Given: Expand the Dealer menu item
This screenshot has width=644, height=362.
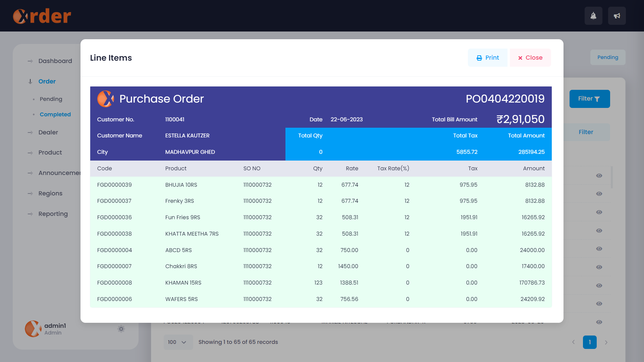Looking at the screenshot, I should click(x=48, y=132).
